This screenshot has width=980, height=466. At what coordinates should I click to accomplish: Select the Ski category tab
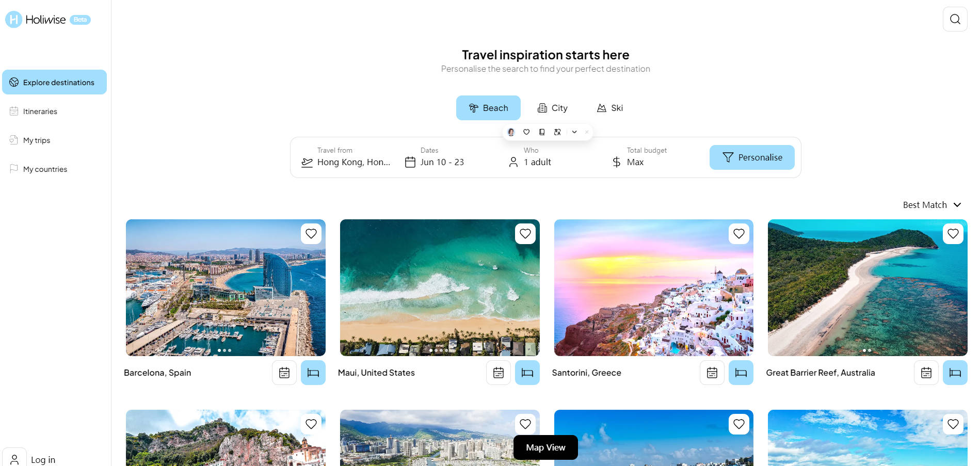point(610,108)
